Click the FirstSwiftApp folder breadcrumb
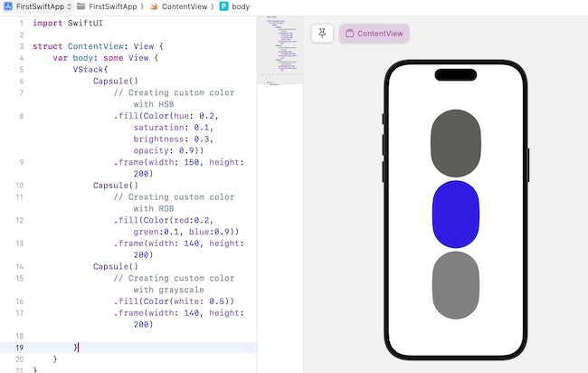The height and width of the screenshot is (373, 588). pos(112,6)
